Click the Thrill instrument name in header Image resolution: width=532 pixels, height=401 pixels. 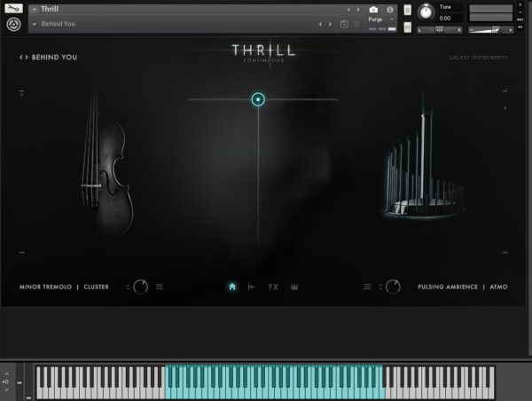pyautogui.click(x=50, y=9)
